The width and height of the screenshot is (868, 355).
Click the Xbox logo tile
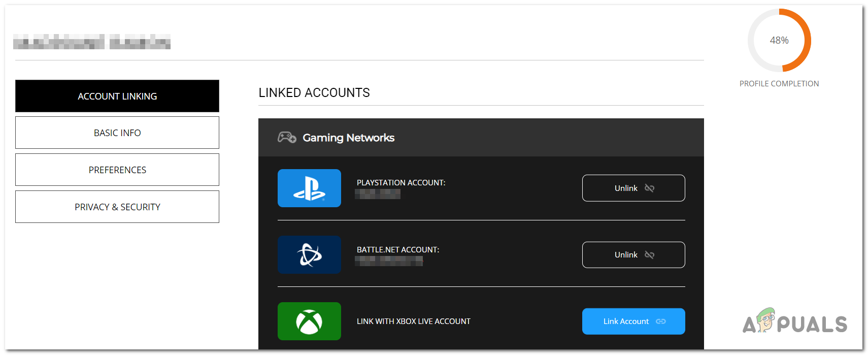point(309,321)
